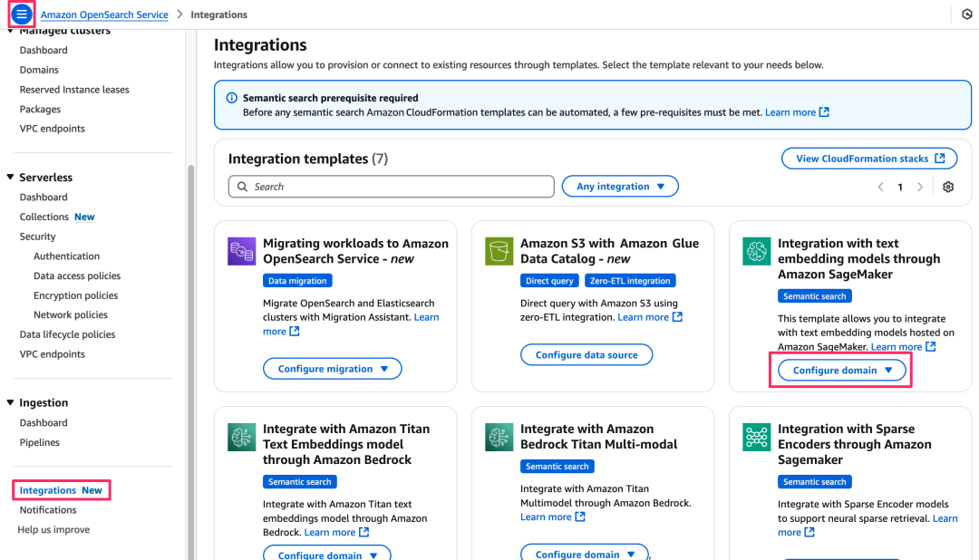979x560 pixels.
Task: Click the search magnifier icon in templates
Action: pyautogui.click(x=242, y=187)
